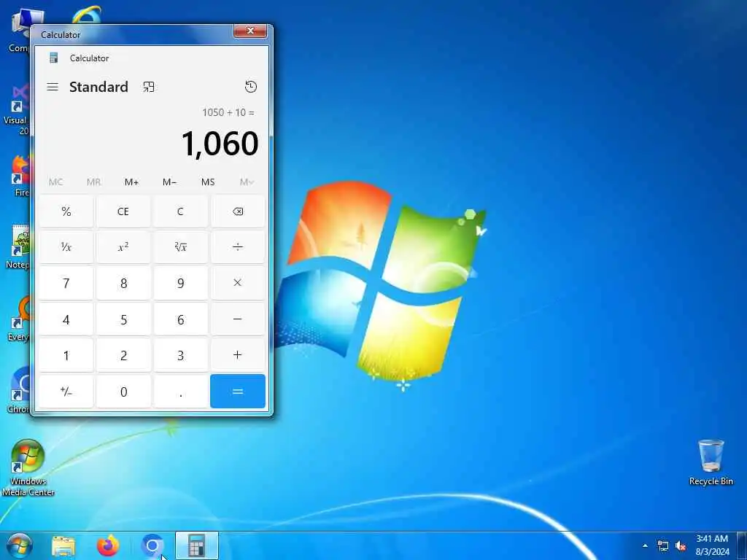Click the divide operator key
The image size is (747, 560).
pyautogui.click(x=238, y=247)
